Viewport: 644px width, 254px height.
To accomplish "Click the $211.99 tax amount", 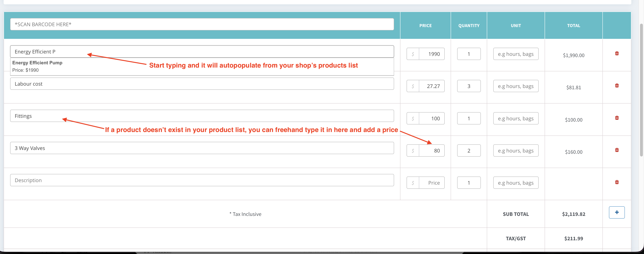I will (574, 238).
